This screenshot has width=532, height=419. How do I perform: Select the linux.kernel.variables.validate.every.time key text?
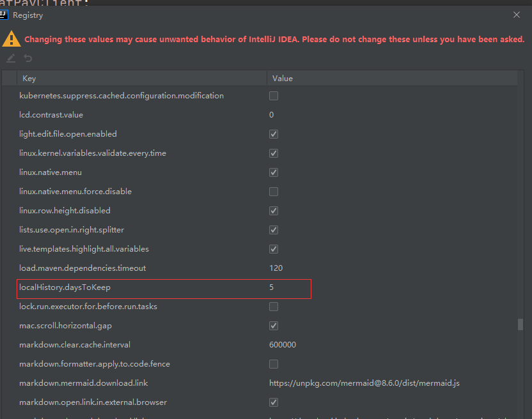93,153
